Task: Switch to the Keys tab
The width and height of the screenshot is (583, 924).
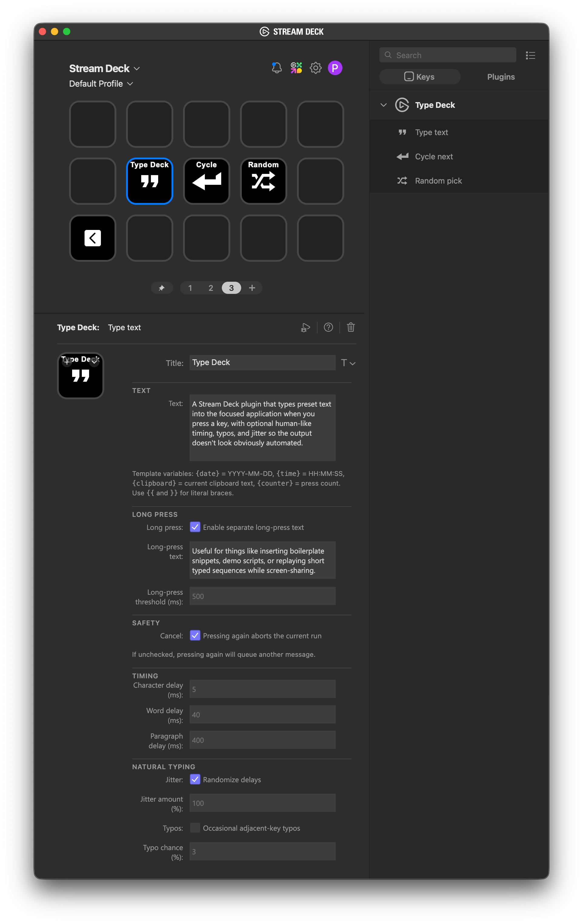Action: coord(419,77)
